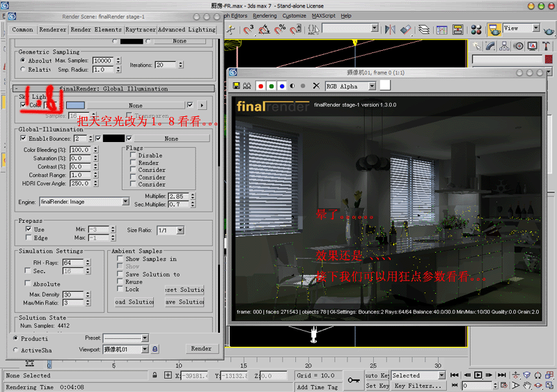Clone rendered frame window icon
This screenshot has width=557, height=392.
[247, 86]
